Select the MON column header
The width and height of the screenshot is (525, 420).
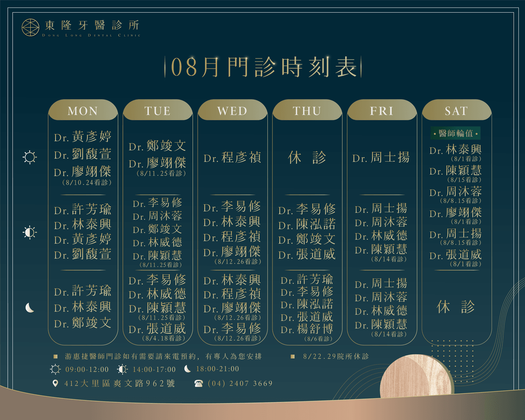click(x=83, y=111)
